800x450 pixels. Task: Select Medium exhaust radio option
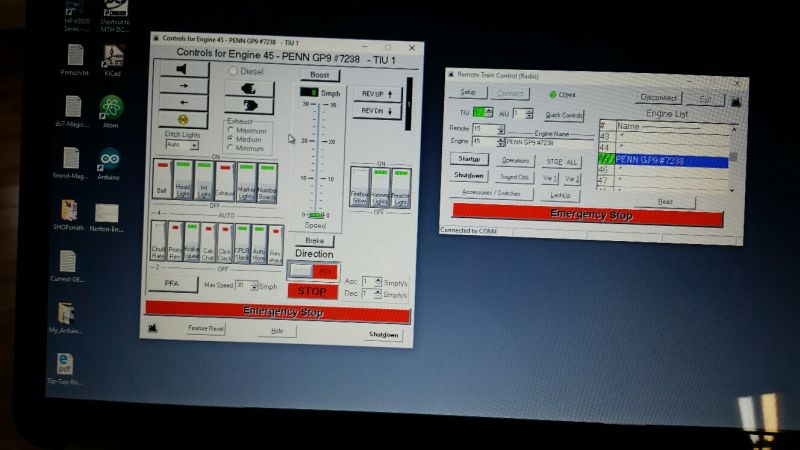pos(245,139)
